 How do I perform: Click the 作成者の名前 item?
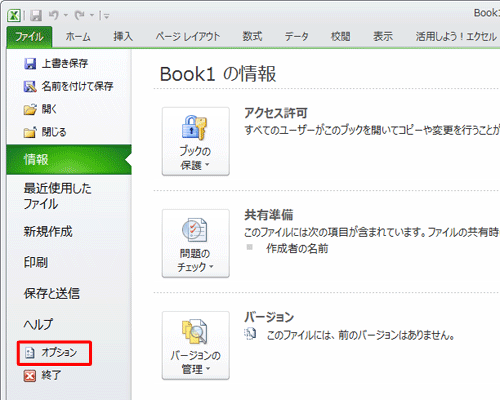click(x=297, y=249)
